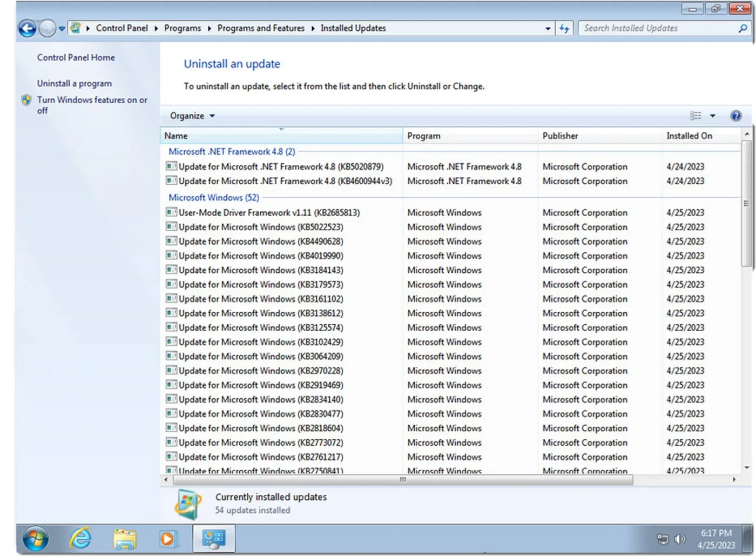The height and width of the screenshot is (556, 756).
Task: Open the volume speaker icon in system tray
Action: point(680,539)
